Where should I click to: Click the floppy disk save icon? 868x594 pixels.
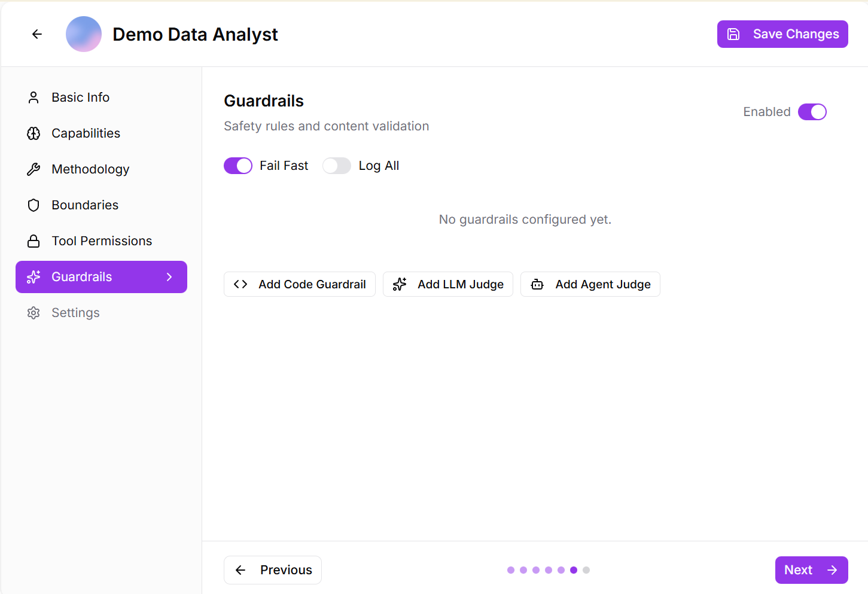pos(733,34)
